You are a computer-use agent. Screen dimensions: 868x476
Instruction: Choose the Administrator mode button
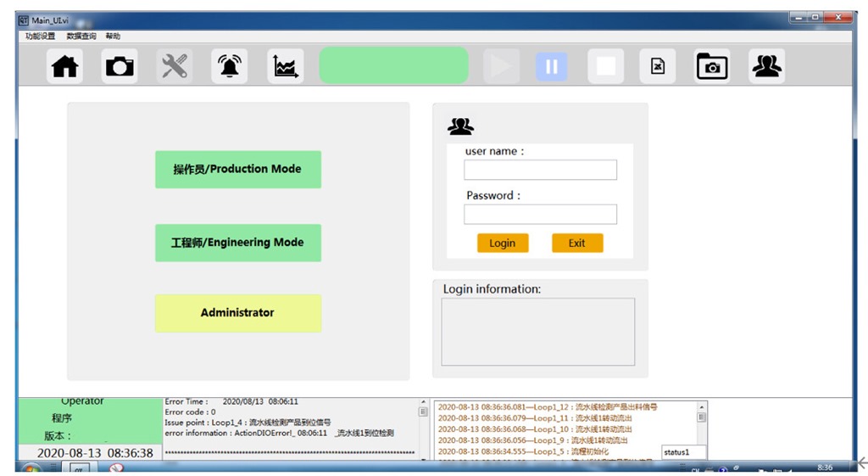click(238, 313)
